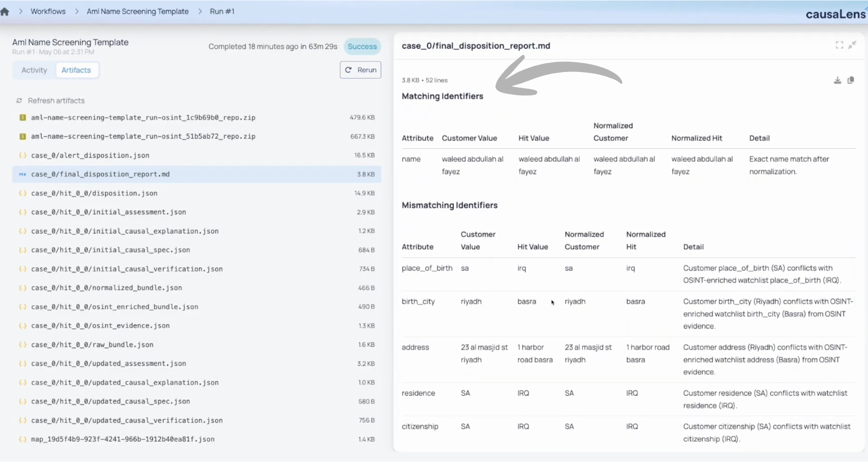Viewport: 868px width, 464px height.
Task: Open Aml Name Screening Template breadcrumb
Action: (138, 12)
